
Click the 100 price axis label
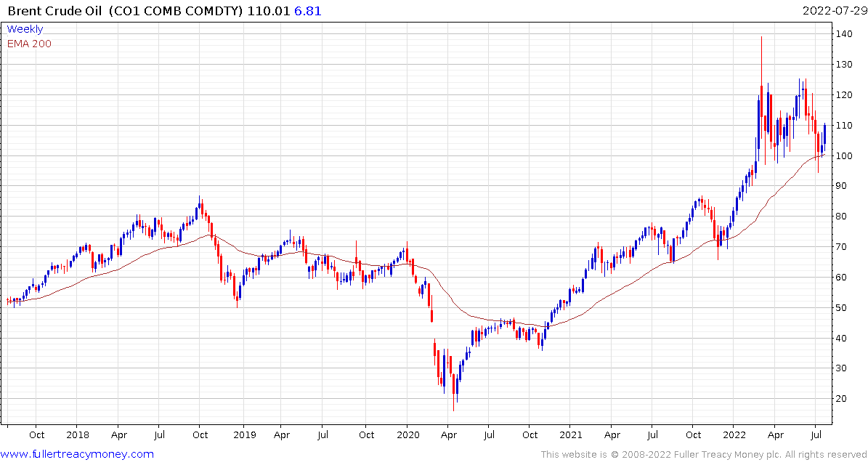click(x=844, y=155)
